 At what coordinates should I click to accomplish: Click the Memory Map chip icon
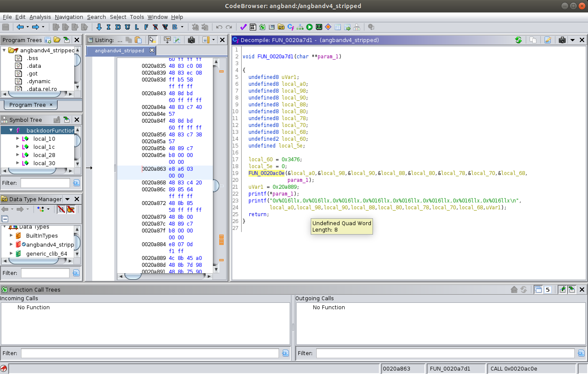(x=319, y=27)
